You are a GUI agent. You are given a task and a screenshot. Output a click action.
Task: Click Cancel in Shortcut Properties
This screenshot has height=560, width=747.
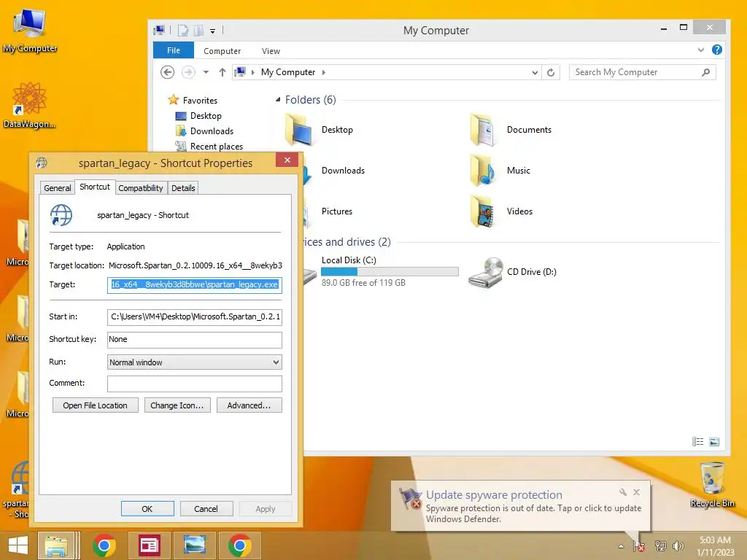pyautogui.click(x=206, y=508)
